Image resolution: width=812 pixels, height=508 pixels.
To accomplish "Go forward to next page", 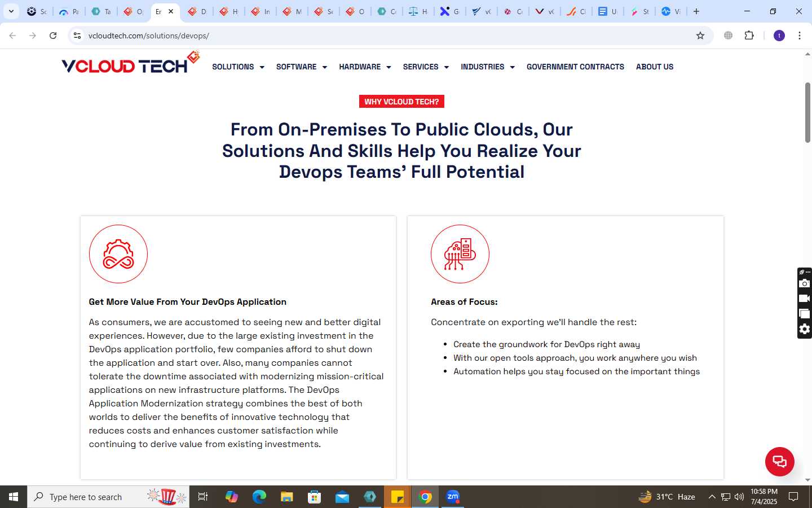I will point(33,36).
